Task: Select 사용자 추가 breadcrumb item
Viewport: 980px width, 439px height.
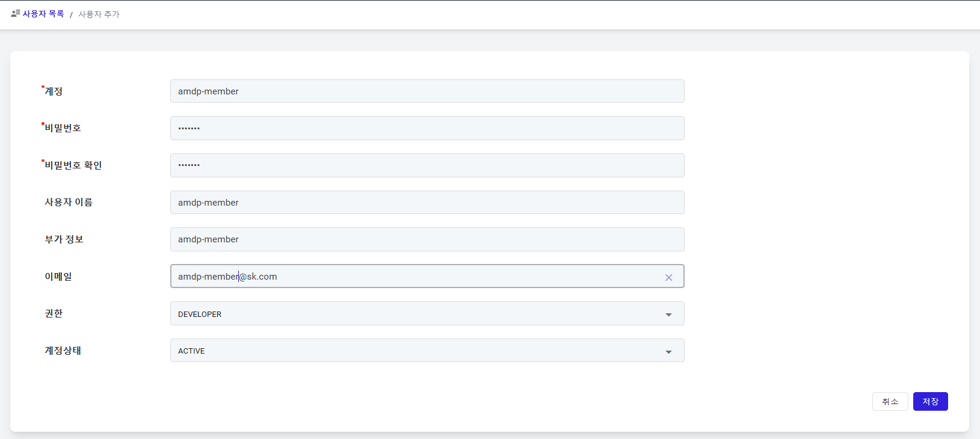Action: coord(99,14)
